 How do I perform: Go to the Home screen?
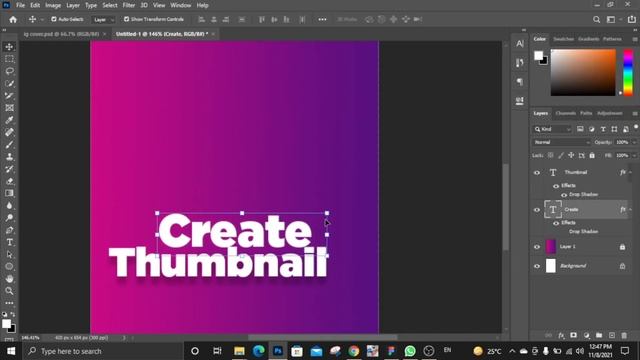coord(13,20)
